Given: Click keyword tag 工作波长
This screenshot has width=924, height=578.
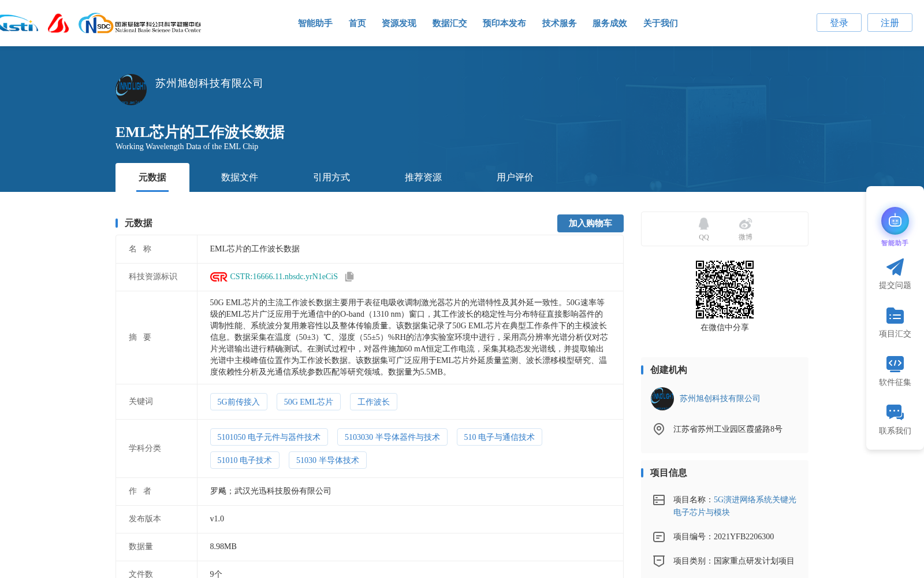Looking at the screenshot, I should click(374, 402).
